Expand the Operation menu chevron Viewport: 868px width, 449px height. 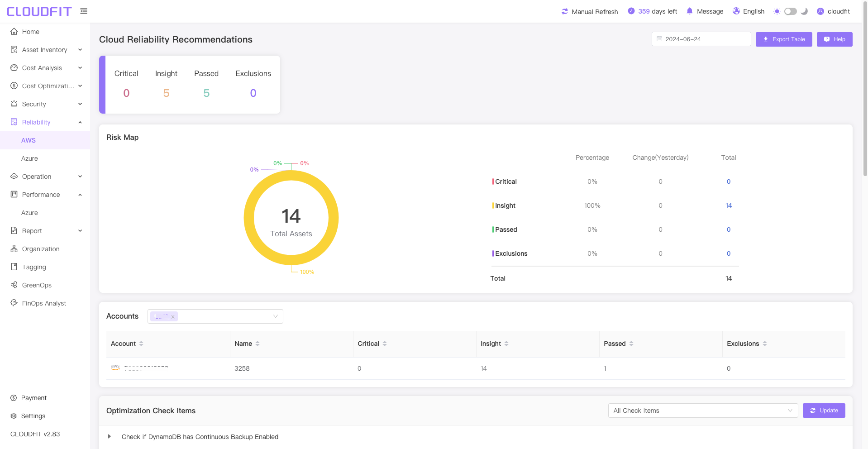click(80, 177)
